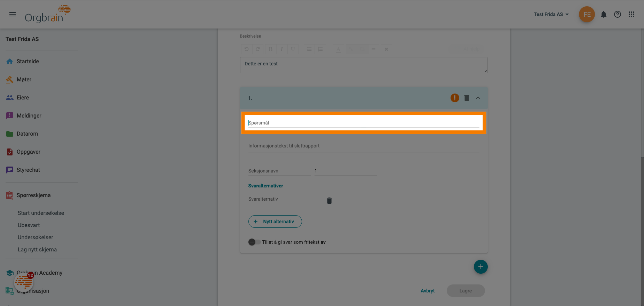Add a new option with Nytt alternativ

[275, 222]
